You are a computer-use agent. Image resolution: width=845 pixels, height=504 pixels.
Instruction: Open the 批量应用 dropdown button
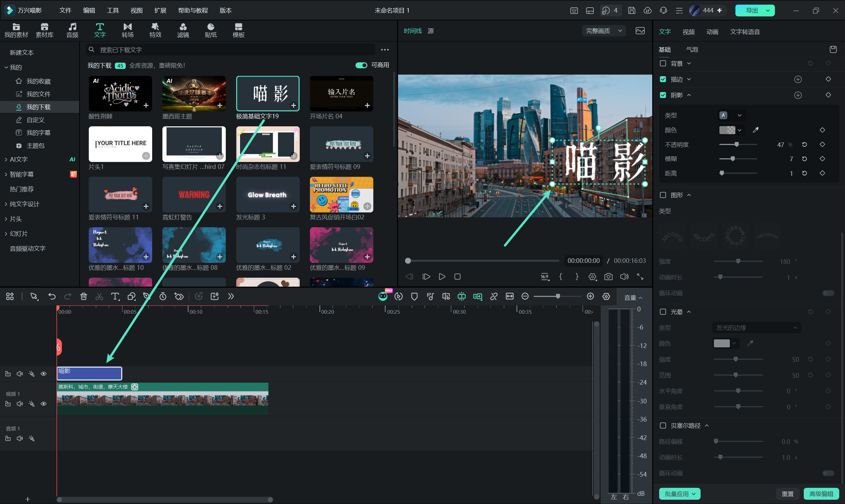[x=679, y=494]
